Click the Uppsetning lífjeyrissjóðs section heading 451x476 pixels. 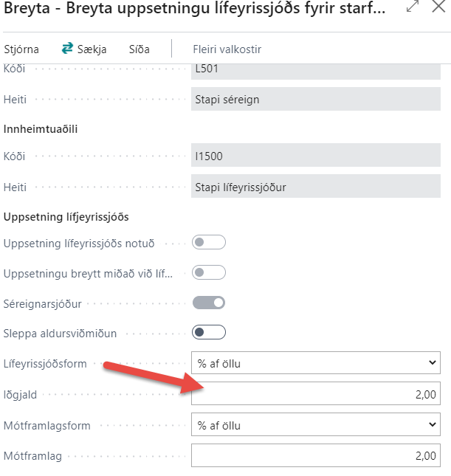[x=66, y=217]
